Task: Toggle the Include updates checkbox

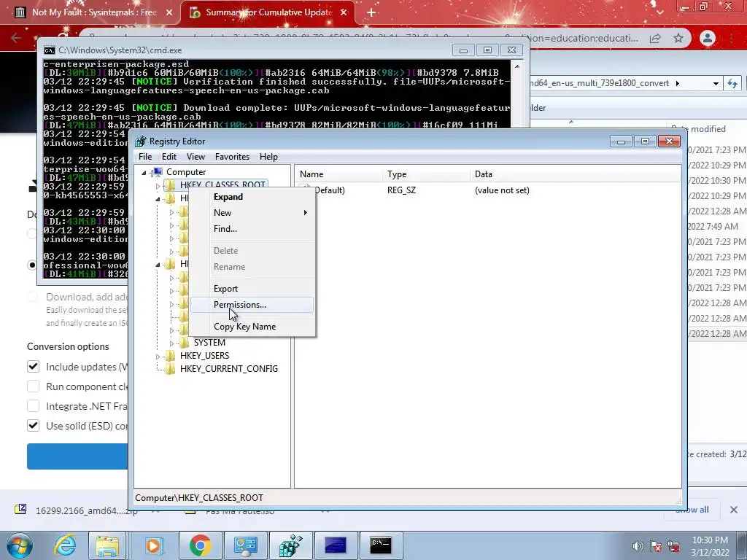Action: pyautogui.click(x=33, y=367)
